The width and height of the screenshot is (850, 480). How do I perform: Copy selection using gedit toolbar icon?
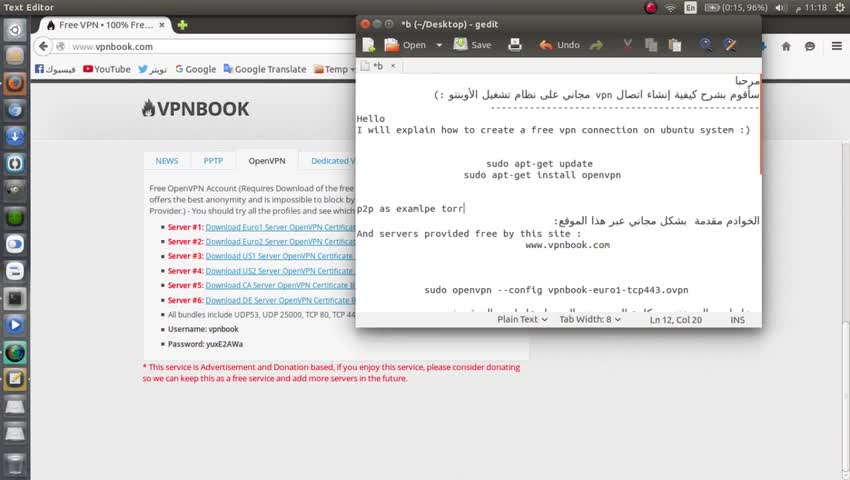(x=651, y=45)
